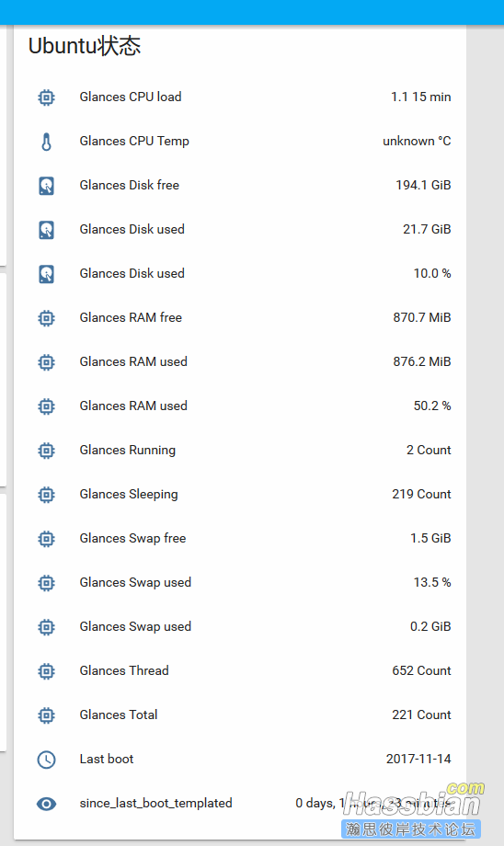Click the Last boot date 2017-11-14

[x=418, y=760]
